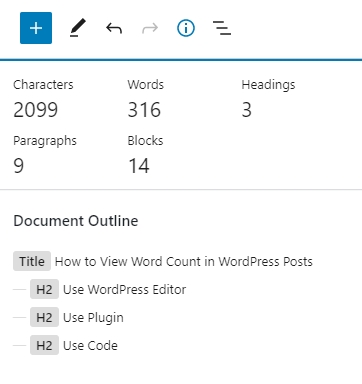Open the List View outline icon
This screenshot has height=384, width=362.
pos(222,28)
